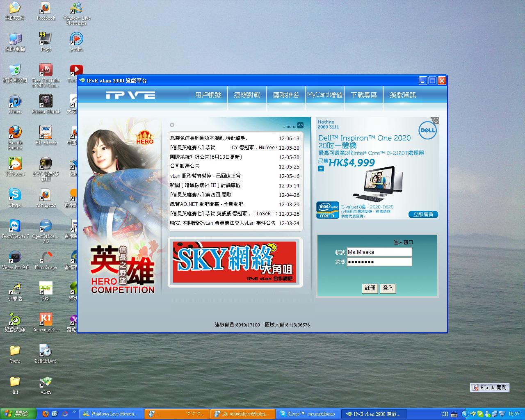Open the 用戶帳號 tab in IPvE
The image size is (525, 420).
coord(208,95)
